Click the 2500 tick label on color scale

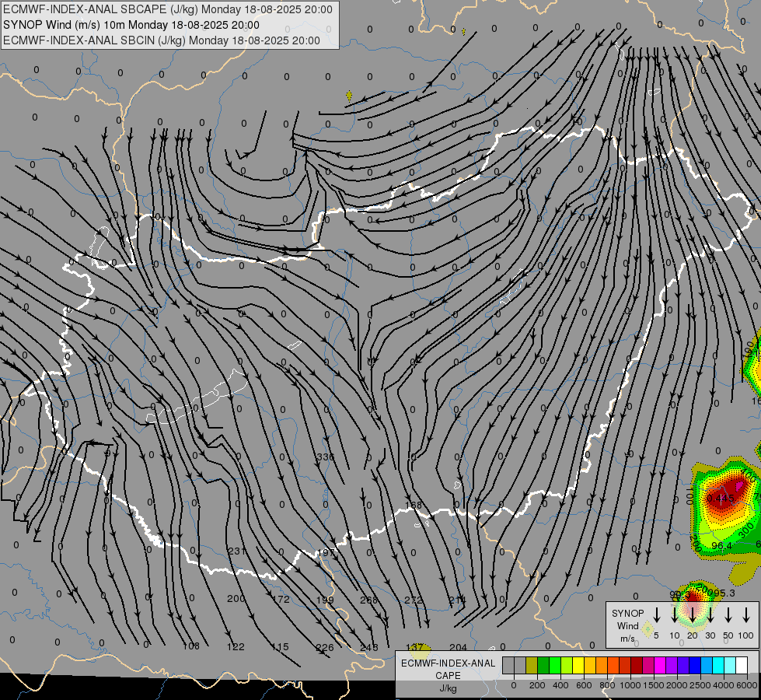pyautogui.click(x=700, y=685)
